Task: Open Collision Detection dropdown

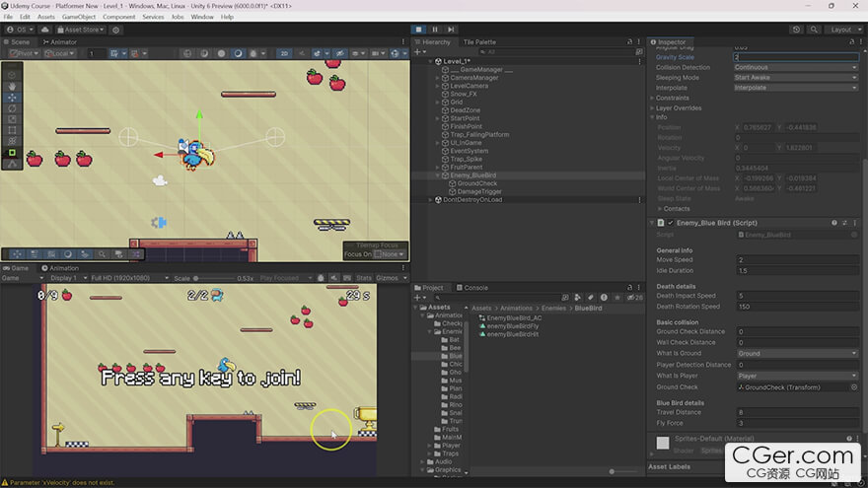Action: coord(795,67)
